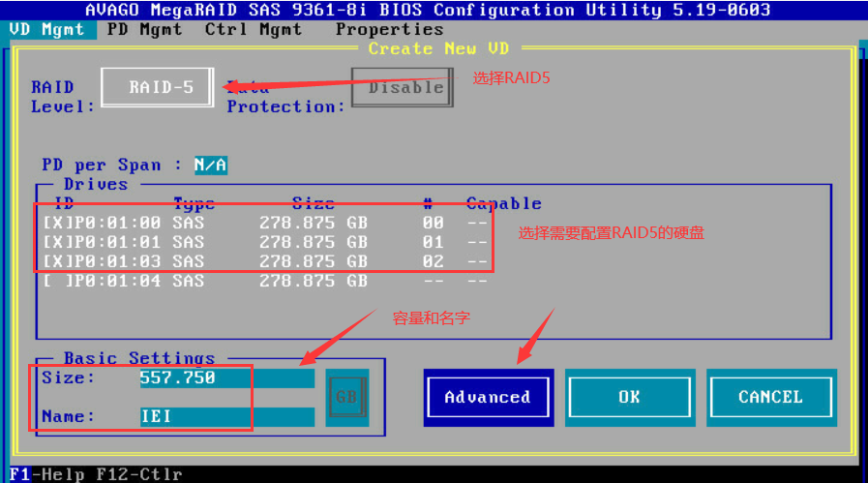Viewport: 868px width, 483px height.
Task: Select the size text of drive P0:01:04
Action: tap(314, 281)
